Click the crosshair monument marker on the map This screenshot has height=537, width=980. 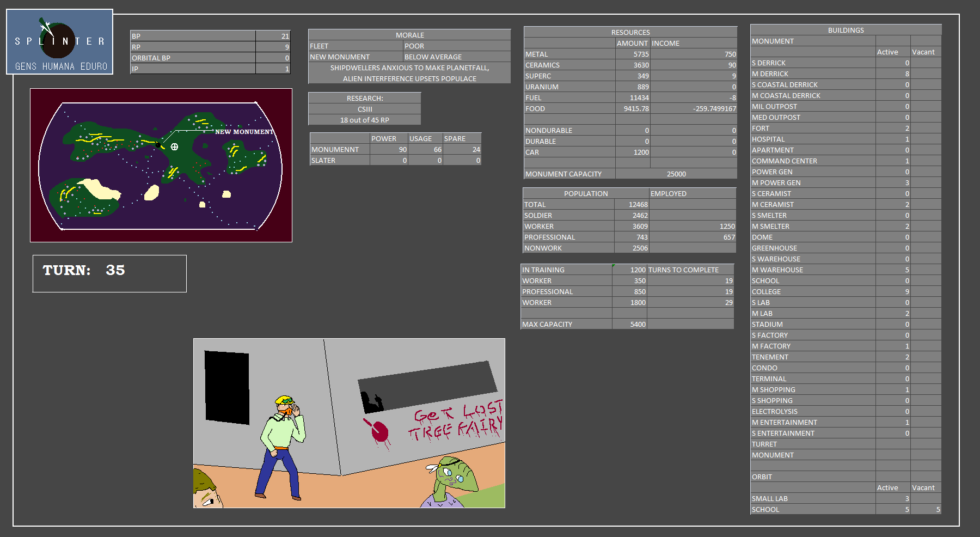click(x=174, y=147)
